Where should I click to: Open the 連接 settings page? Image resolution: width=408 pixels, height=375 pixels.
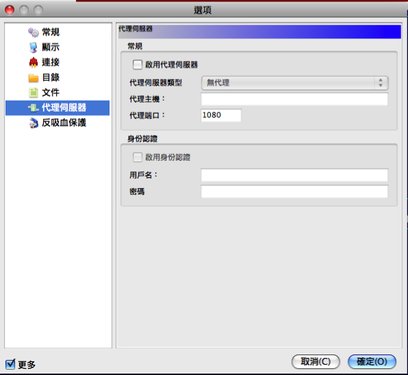tap(51, 62)
